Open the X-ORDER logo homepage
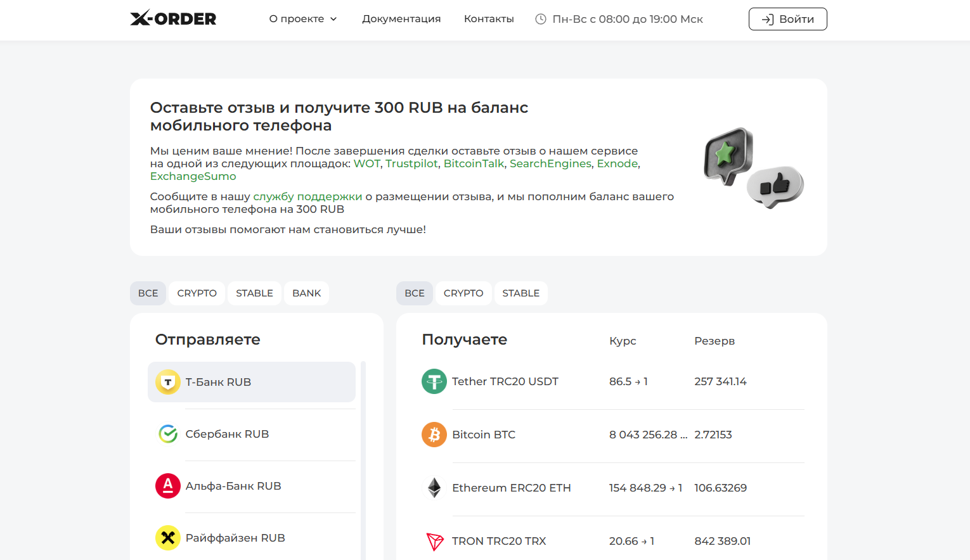This screenshot has width=970, height=560. pos(173,18)
